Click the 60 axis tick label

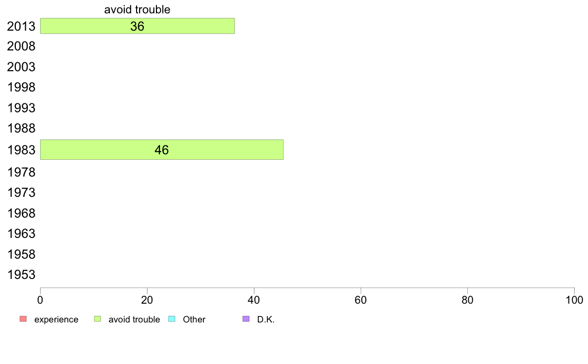point(361,300)
